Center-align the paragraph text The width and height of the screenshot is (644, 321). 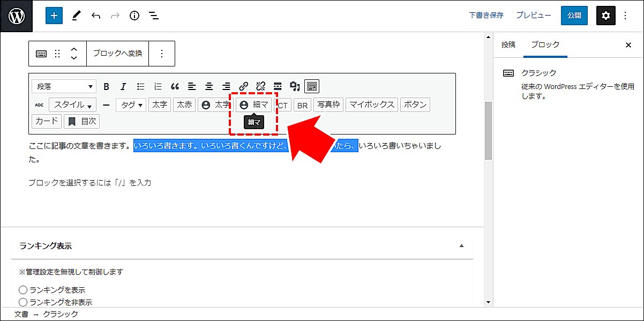point(209,86)
